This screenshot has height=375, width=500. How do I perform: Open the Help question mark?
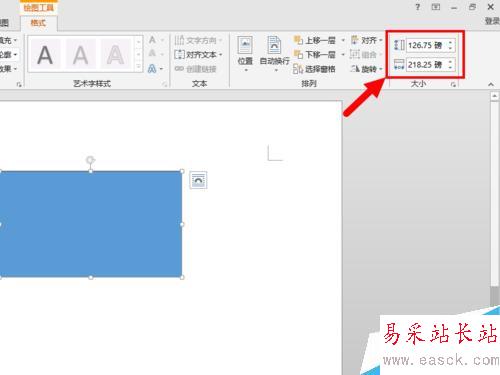(418, 7)
